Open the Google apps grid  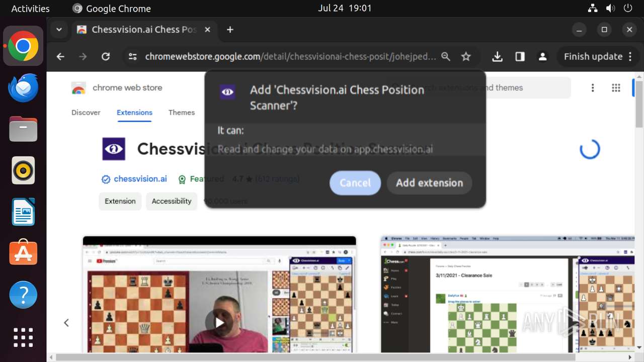click(616, 88)
